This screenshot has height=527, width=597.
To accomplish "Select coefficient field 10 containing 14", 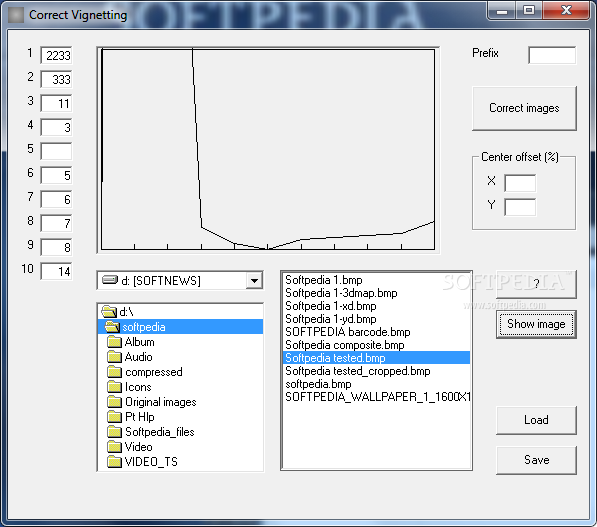I will 56,271.
